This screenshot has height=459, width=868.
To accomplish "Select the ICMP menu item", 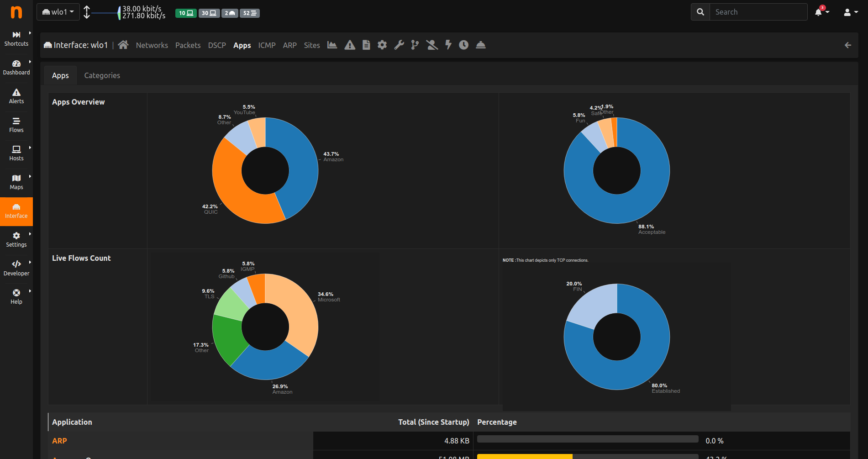I will click(267, 45).
